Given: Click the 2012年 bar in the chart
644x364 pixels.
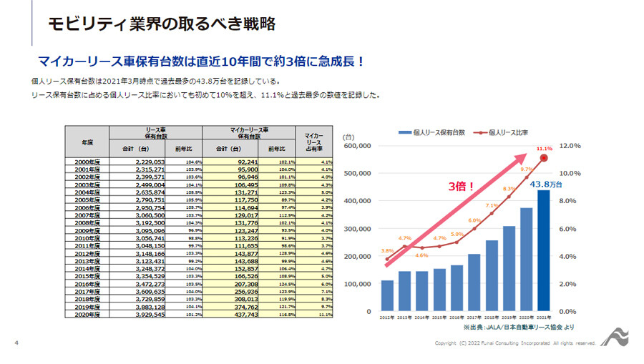Looking at the screenshot, I should tap(387, 295).
